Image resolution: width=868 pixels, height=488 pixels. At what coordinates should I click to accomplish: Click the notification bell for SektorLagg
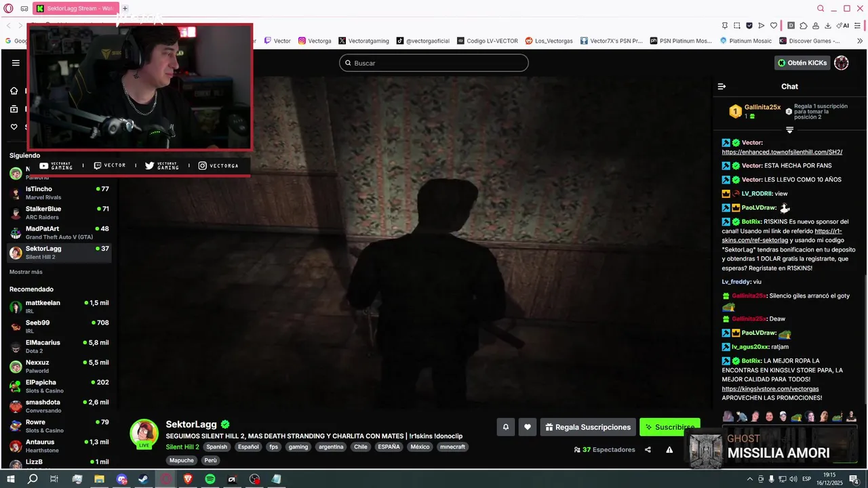click(x=505, y=427)
